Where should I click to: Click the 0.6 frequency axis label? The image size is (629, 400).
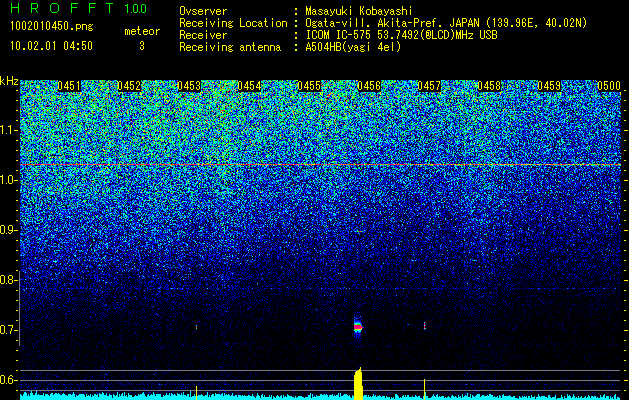(8, 380)
